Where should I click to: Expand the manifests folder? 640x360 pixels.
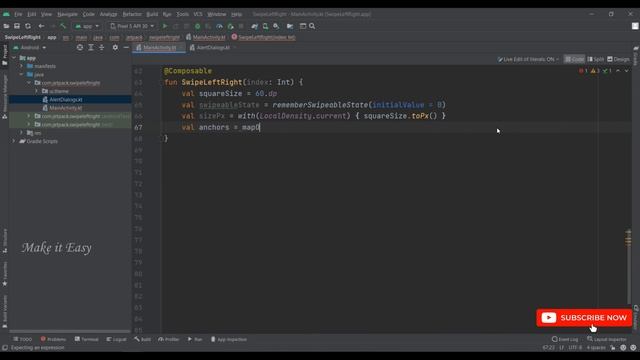click(22, 66)
